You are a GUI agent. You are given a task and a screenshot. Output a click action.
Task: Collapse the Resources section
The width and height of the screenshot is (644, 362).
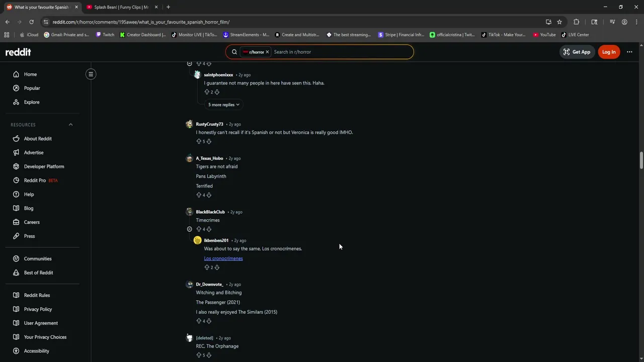tap(70, 125)
